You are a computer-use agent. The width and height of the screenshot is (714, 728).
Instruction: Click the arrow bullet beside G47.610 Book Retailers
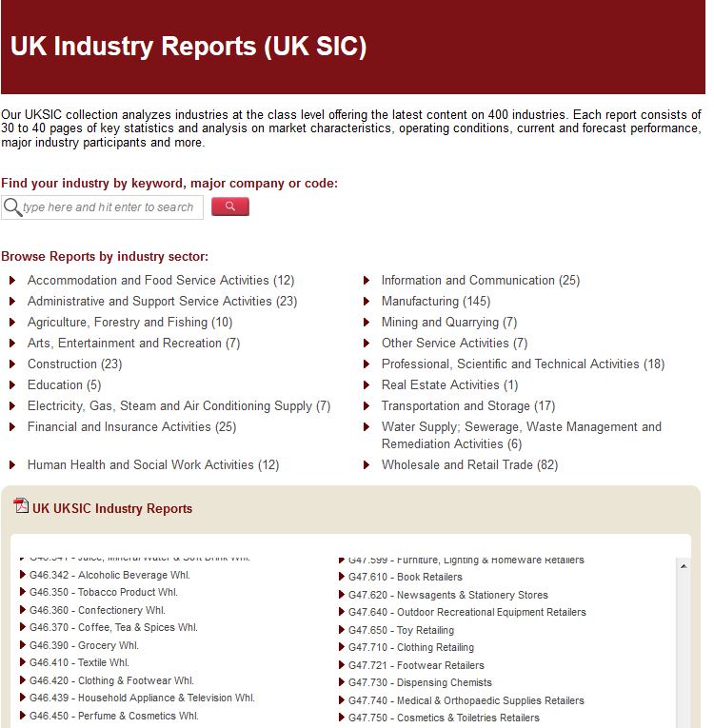pos(342,577)
